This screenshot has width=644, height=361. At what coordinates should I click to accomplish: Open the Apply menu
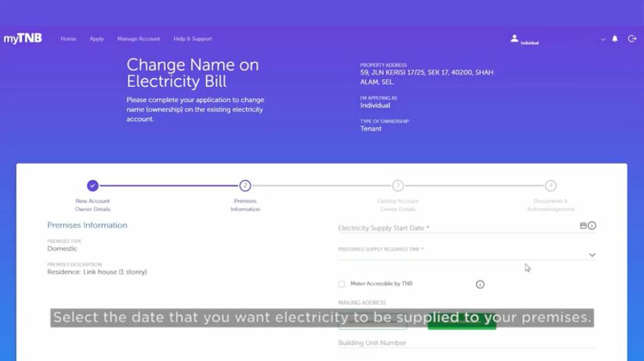coord(97,39)
